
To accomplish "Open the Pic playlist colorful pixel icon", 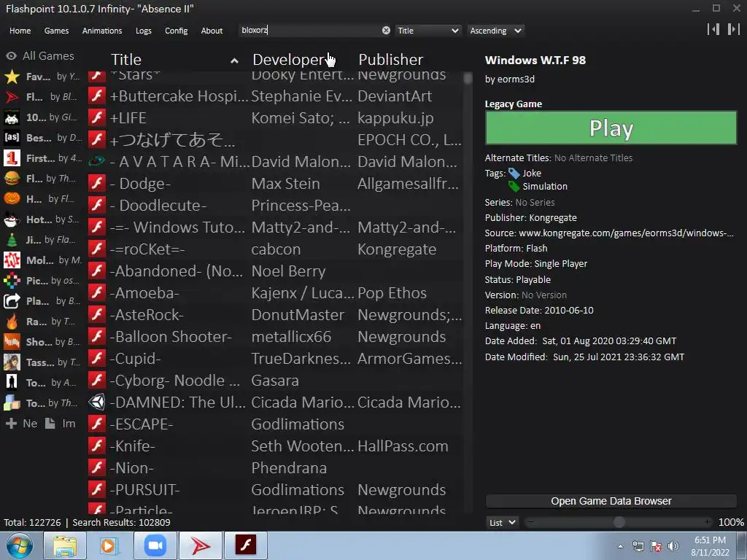I will pyautogui.click(x=12, y=281).
